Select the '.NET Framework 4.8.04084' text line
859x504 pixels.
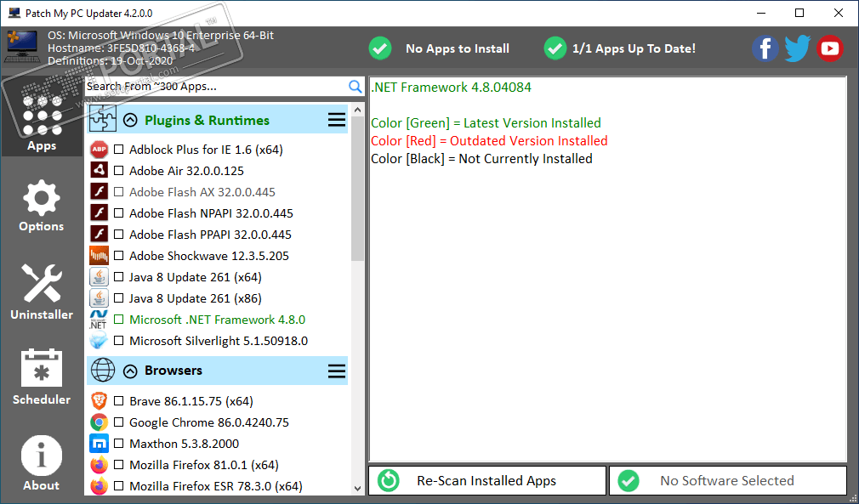pos(451,87)
